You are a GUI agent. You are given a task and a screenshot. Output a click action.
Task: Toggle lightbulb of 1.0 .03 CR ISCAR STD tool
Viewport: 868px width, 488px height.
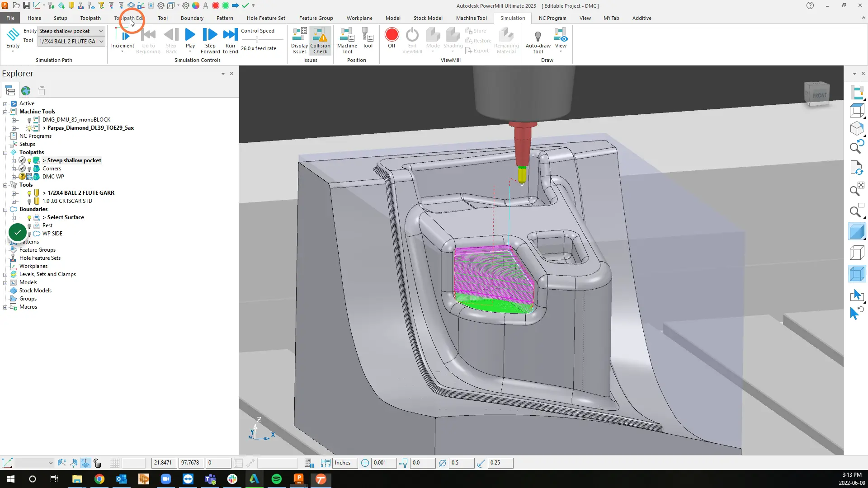(x=29, y=202)
